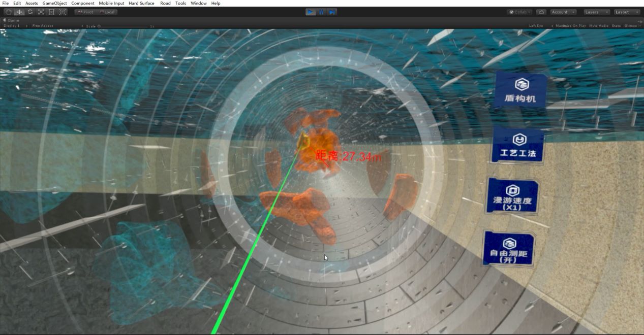644x335 pixels.
Task: Toggle Gizmos in Game view
Action: (x=631, y=25)
